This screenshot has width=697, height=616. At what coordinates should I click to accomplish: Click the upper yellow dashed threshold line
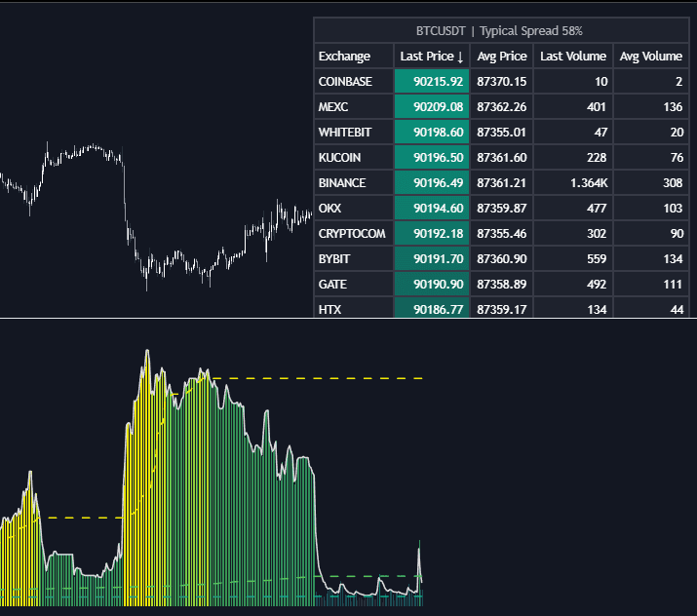(318, 379)
